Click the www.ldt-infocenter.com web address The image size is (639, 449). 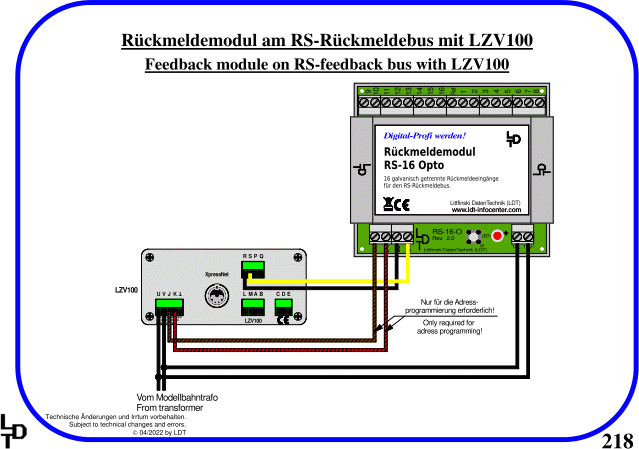point(486,210)
